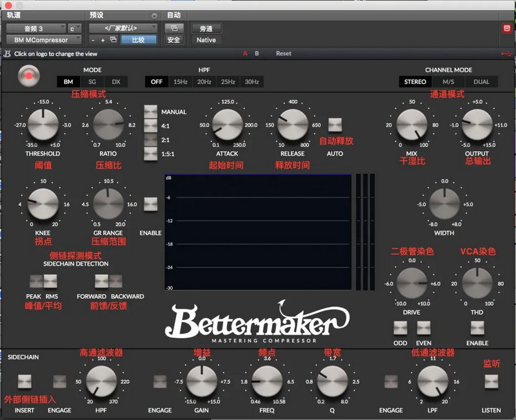Click the THRESHOLD knob
The height and width of the screenshot is (420, 516).
(x=43, y=125)
